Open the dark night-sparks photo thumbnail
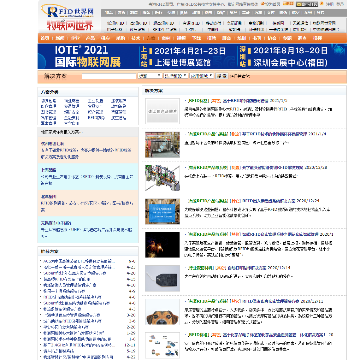This screenshot has height=360, width=360. pos(162,245)
